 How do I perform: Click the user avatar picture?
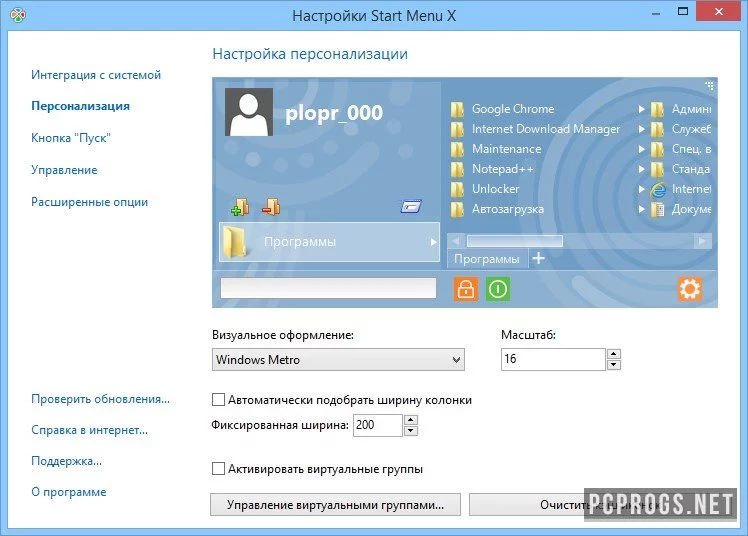coord(249,112)
